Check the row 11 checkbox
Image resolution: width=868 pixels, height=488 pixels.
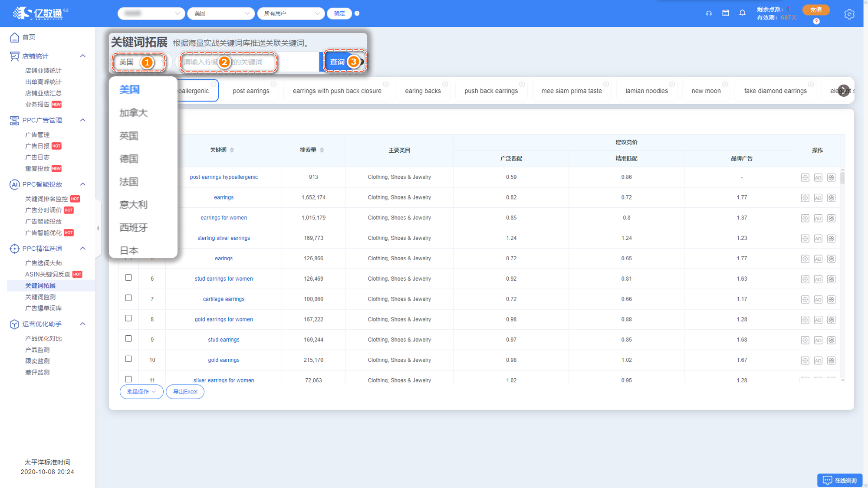coord(128,379)
